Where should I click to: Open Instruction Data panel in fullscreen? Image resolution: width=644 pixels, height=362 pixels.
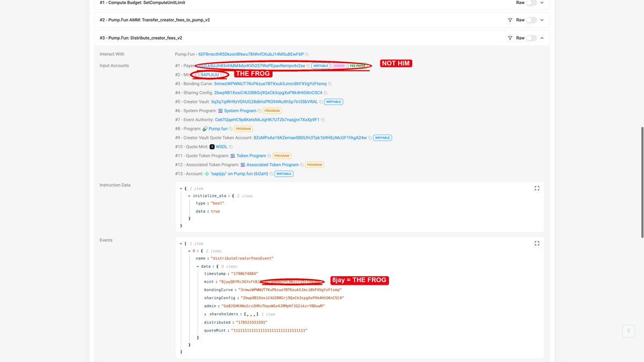pyautogui.click(x=537, y=188)
